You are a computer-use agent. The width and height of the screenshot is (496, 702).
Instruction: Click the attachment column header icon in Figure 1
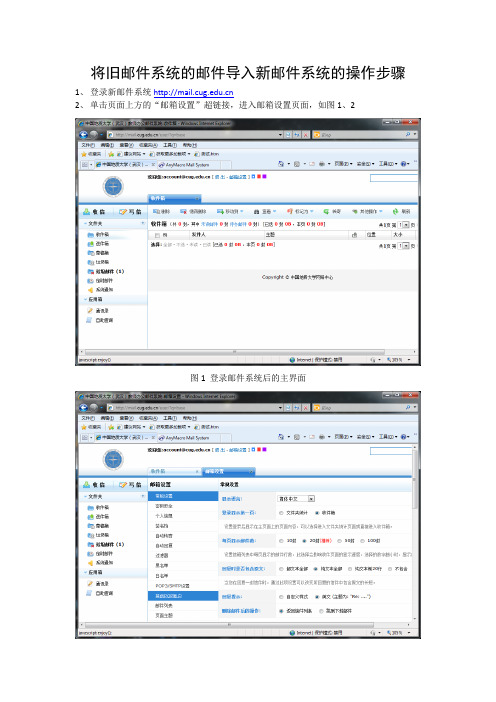tap(355, 235)
